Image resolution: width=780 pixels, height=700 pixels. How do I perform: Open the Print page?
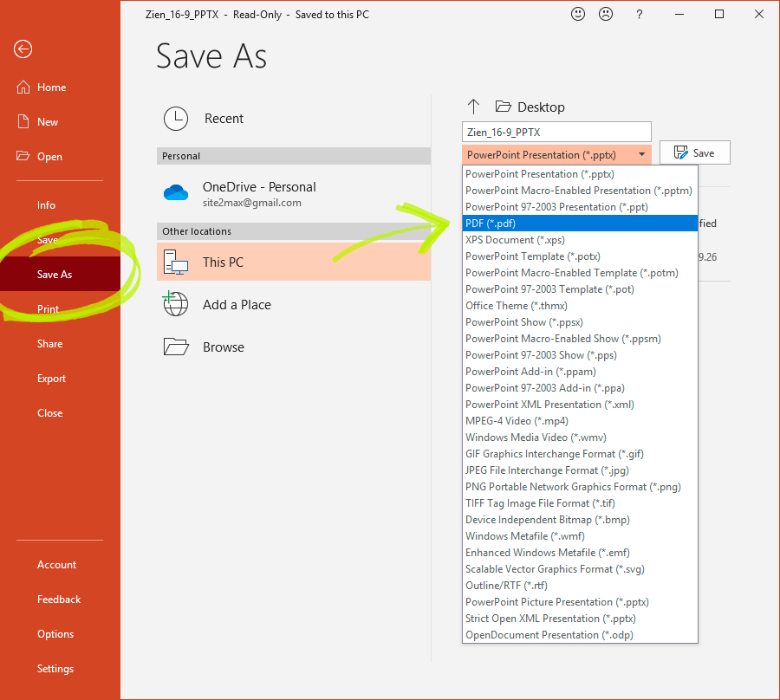[49, 308]
